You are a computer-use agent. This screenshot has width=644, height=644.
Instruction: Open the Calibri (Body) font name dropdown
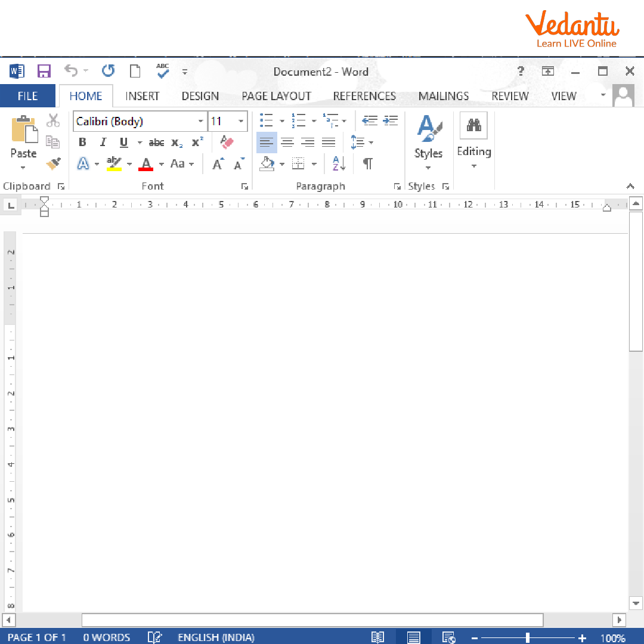click(200, 122)
